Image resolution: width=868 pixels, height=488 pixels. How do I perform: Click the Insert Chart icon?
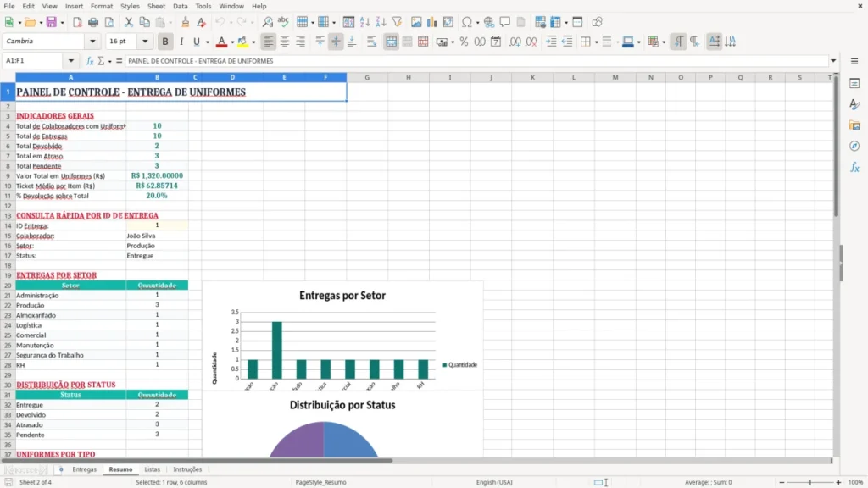[x=431, y=22]
